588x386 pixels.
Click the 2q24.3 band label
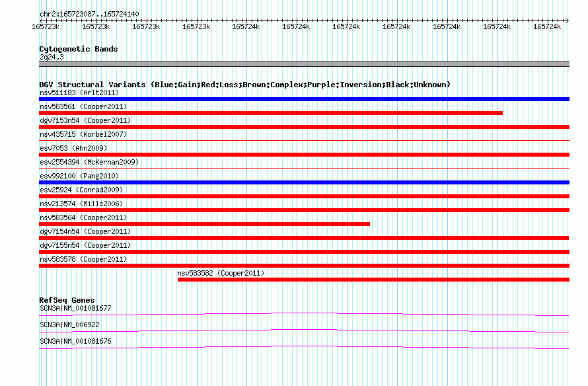(52, 57)
